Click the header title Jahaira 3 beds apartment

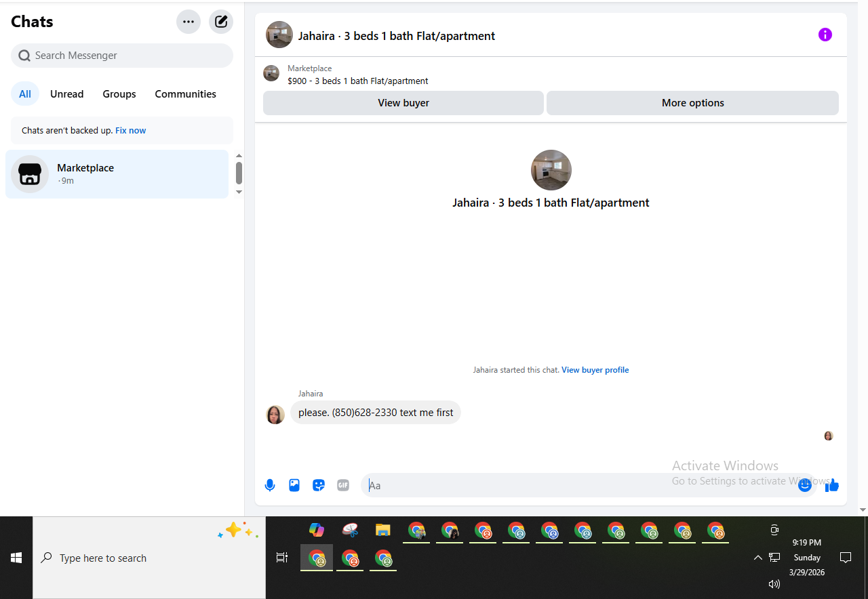point(397,36)
